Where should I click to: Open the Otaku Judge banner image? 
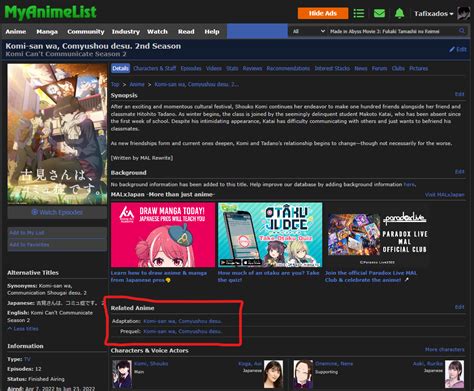pos(270,235)
